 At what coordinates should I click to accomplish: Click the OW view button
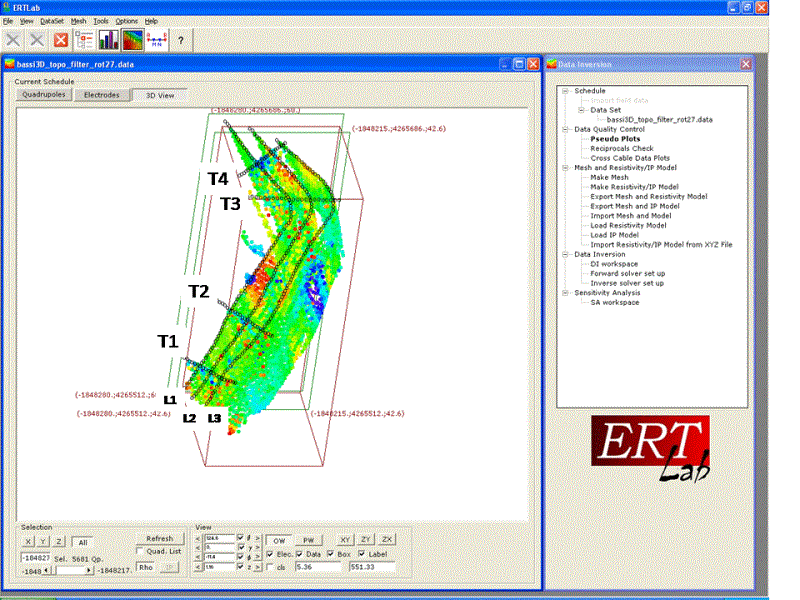[x=279, y=540]
